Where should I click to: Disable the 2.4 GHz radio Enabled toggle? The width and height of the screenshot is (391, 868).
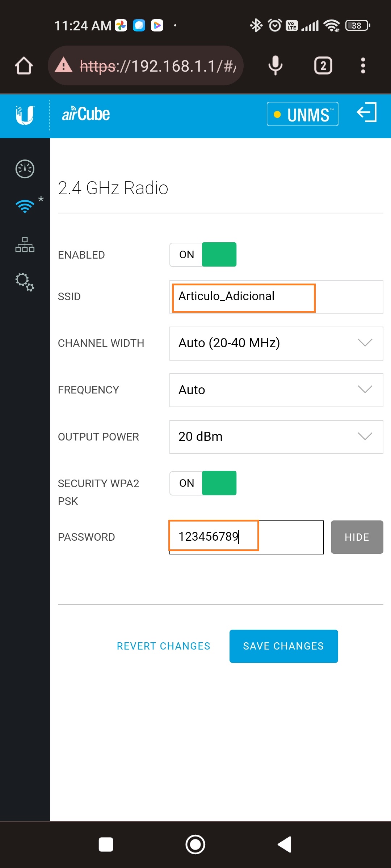tap(203, 255)
